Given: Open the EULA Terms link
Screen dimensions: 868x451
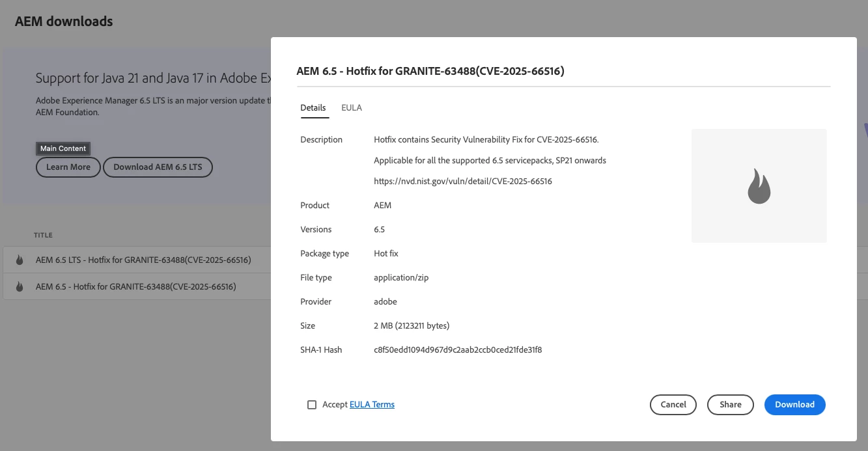Looking at the screenshot, I should pos(372,405).
